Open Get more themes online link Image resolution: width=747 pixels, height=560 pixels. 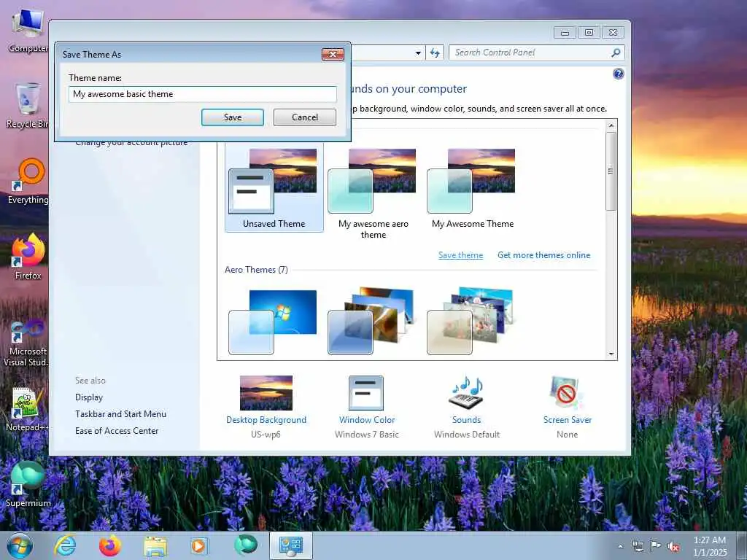point(543,255)
